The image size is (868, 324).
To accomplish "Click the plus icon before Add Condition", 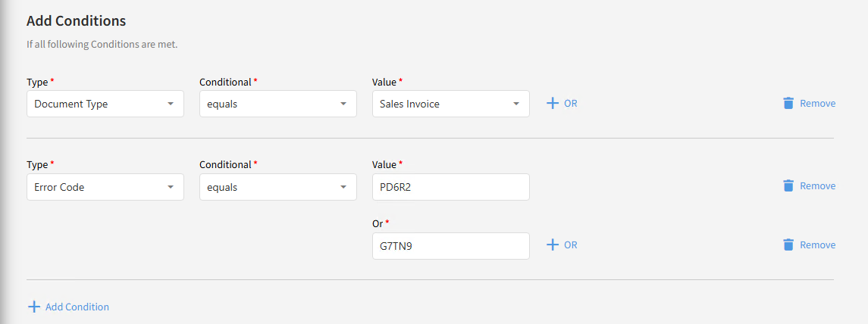I will coord(33,307).
